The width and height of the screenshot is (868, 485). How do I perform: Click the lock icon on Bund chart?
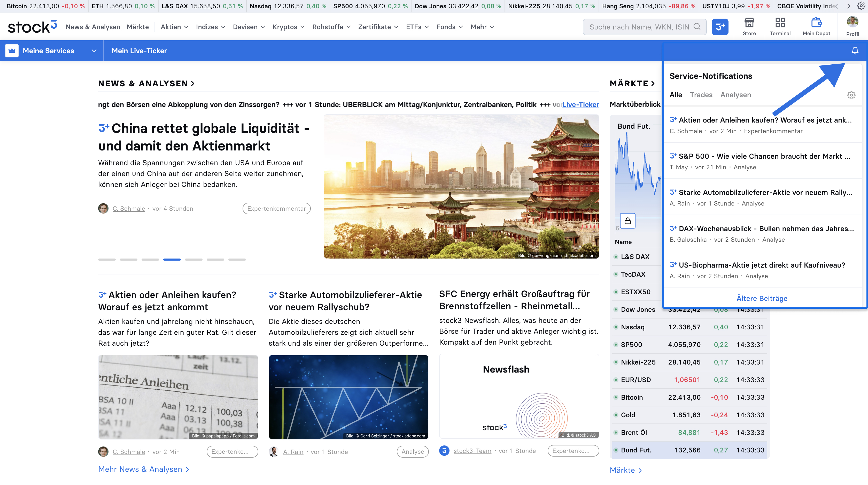click(x=627, y=221)
